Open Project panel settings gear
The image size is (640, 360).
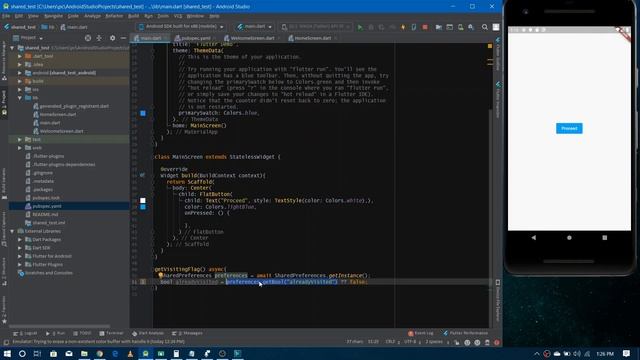[x=112, y=38]
